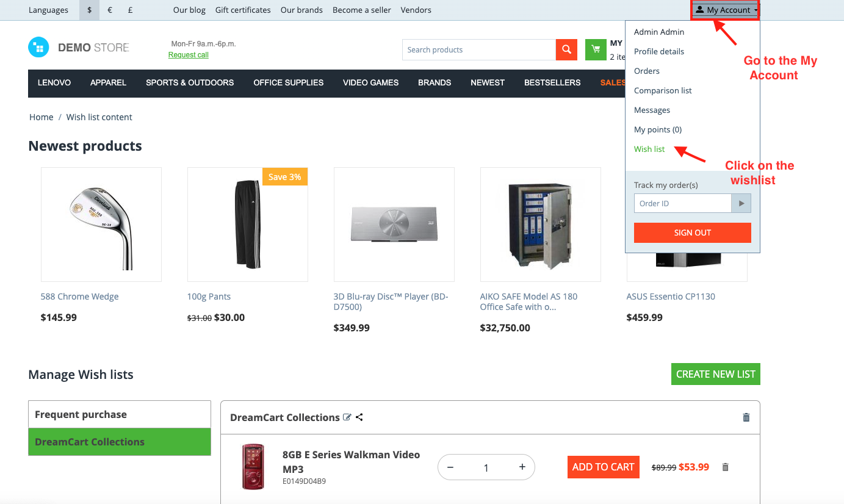Expand the My Account dropdown
The image size is (844, 504).
click(726, 10)
